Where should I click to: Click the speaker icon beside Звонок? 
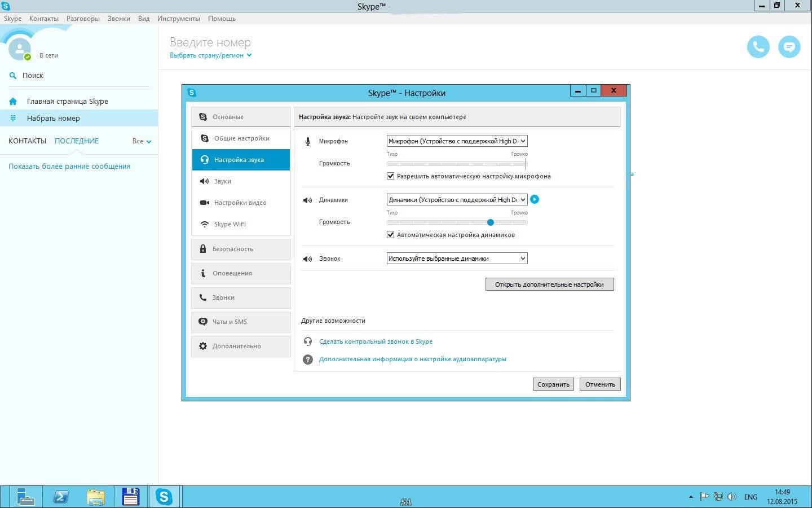(307, 259)
